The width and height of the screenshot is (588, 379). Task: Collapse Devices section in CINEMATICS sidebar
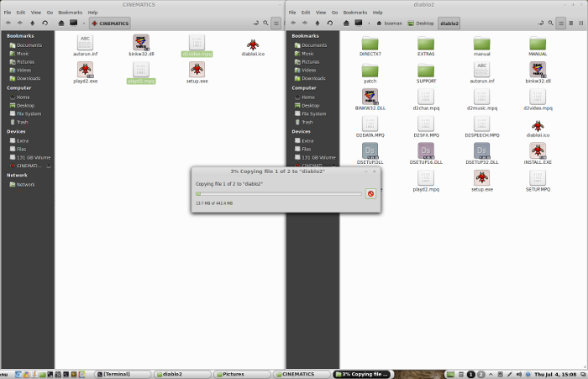click(16, 132)
